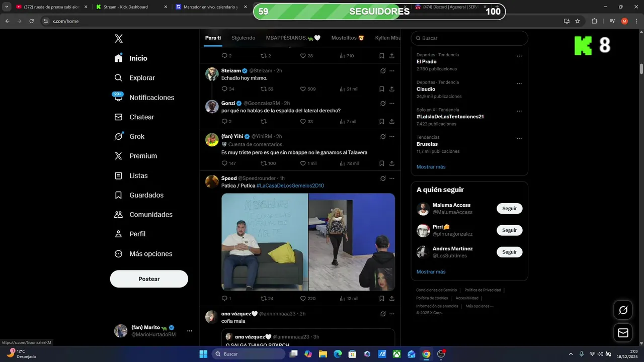Screen dimensions: 644x362
Task: Open floating Grok button
Action: pos(623,310)
